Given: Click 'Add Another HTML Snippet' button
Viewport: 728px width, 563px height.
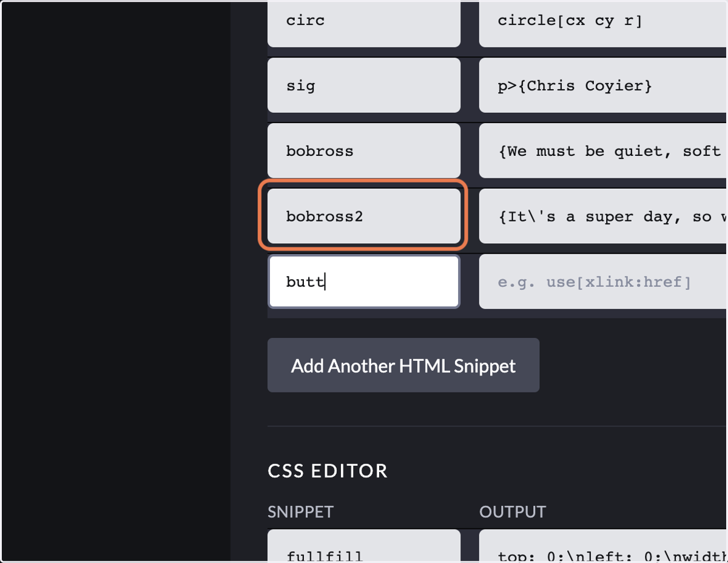Looking at the screenshot, I should coord(403,365).
